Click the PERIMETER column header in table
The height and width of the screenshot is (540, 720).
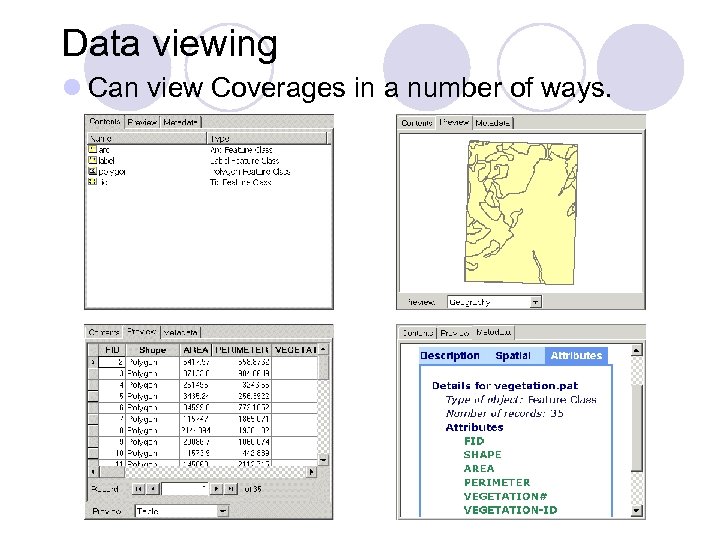242,350
